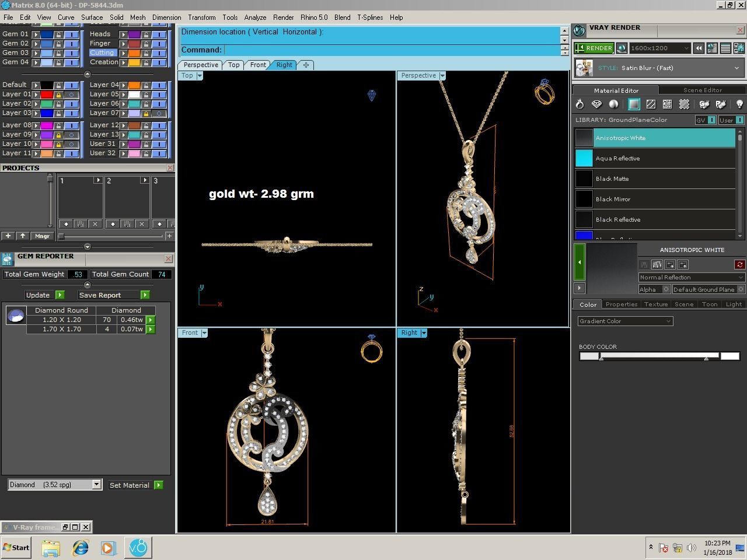The image size is (747, 560).
Task: Open file explorer from taskbar
Action: [x=51, y=548]
